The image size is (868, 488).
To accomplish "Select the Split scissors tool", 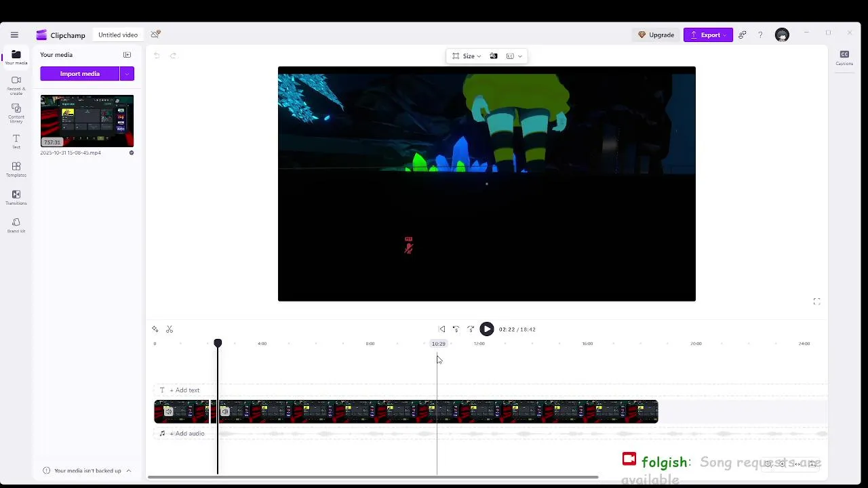I will point(170,329).
